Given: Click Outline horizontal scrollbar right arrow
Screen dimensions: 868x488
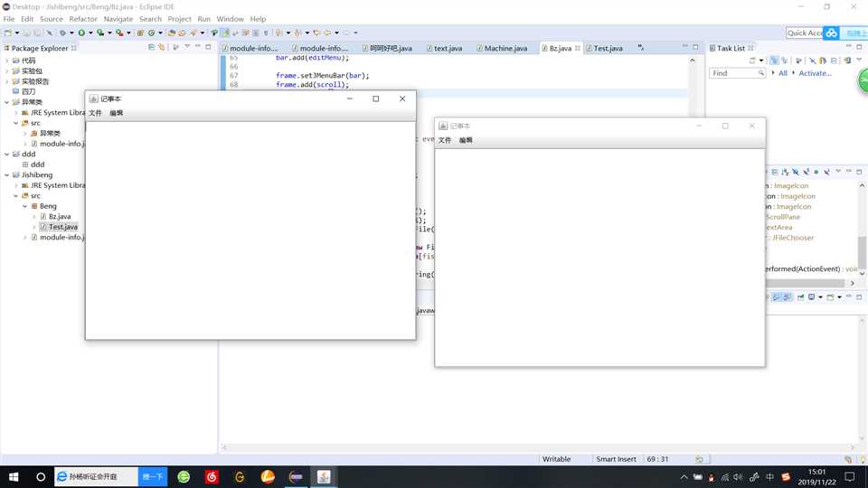Looking at the screenshot, I should pyautogui.click(x=852, y=283).
